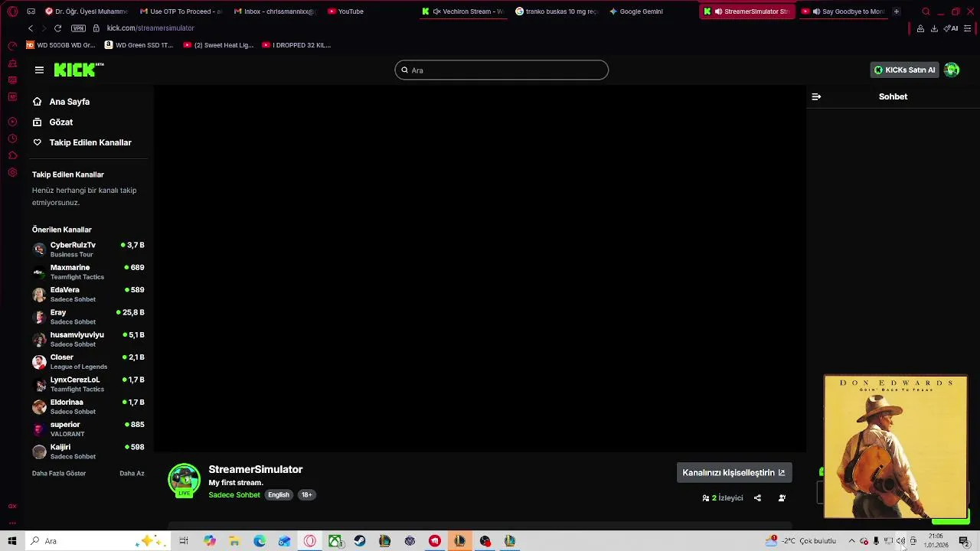Open Windows Start menu
This screenshot has height=551, width=980.
[x=12, y=541]
